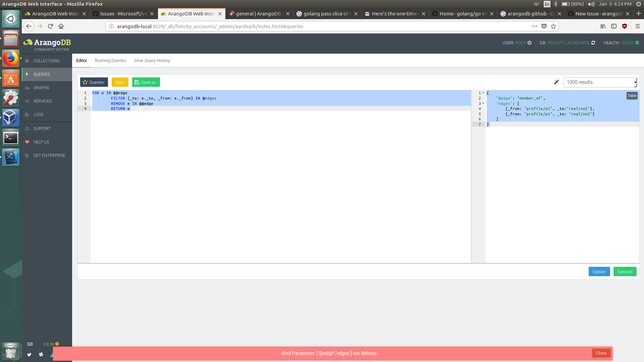The image size is (644, 362).
Task: Open the Twitter icon in sidebar footer
Action: (x=29, y=355)
